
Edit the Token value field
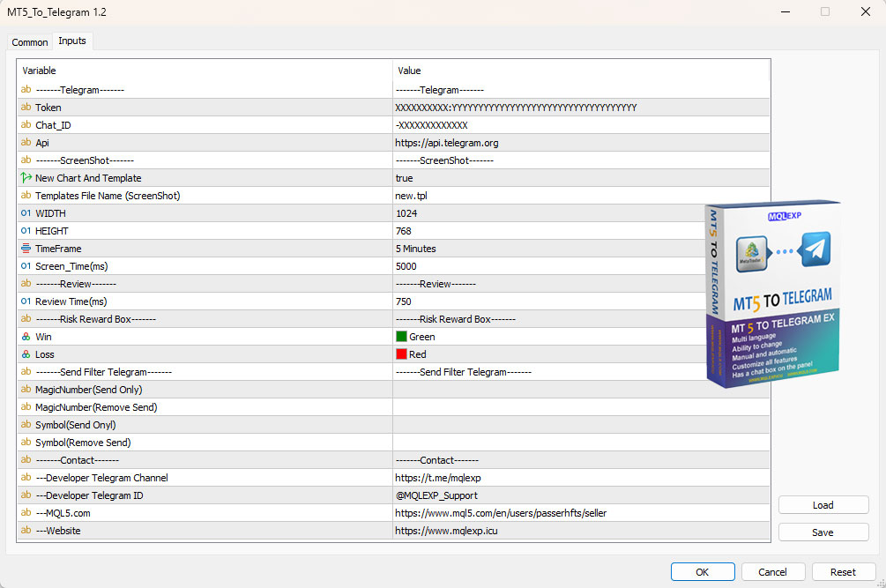click(x=581, y=108)
